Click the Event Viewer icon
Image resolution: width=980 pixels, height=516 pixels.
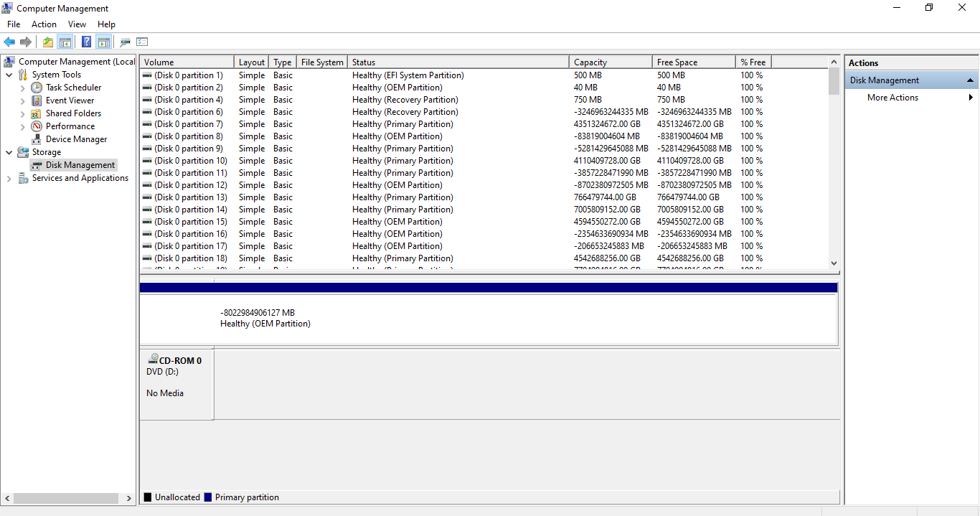(x=37, y=100)
